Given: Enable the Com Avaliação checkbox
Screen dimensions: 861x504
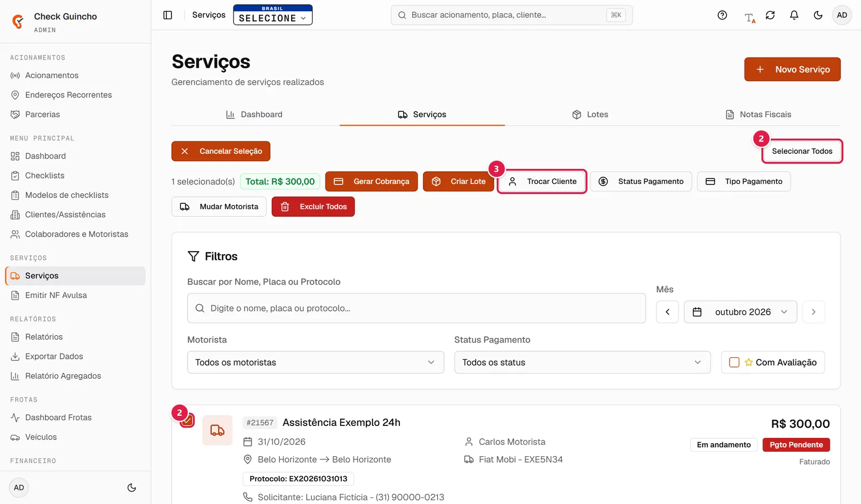Looking at the screenshot, I should [x=734, y=363].
